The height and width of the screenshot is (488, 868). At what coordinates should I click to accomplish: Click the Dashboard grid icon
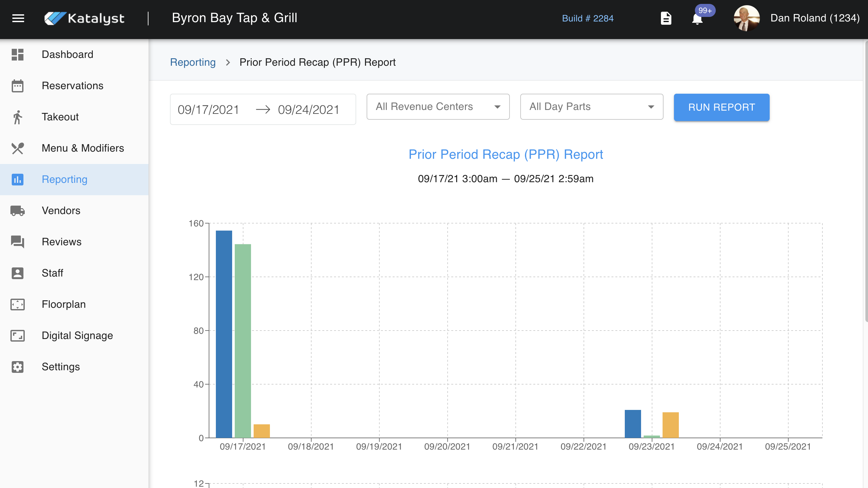pos(18,55)
